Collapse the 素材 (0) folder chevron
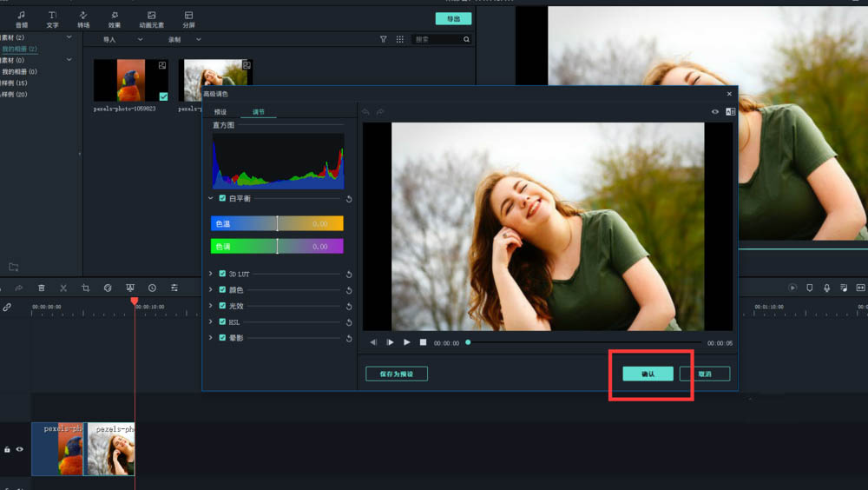 point(69,59)
